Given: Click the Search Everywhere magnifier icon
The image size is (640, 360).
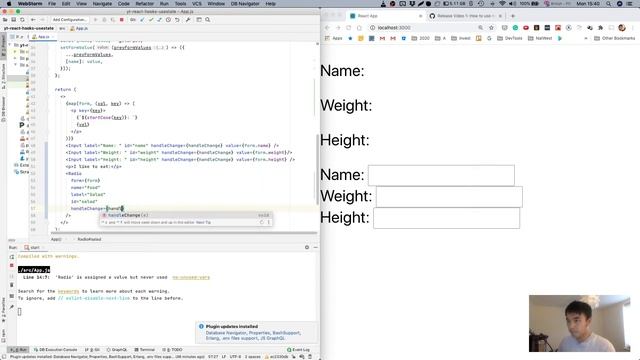Looking at the screenshot, I should 207,20.
